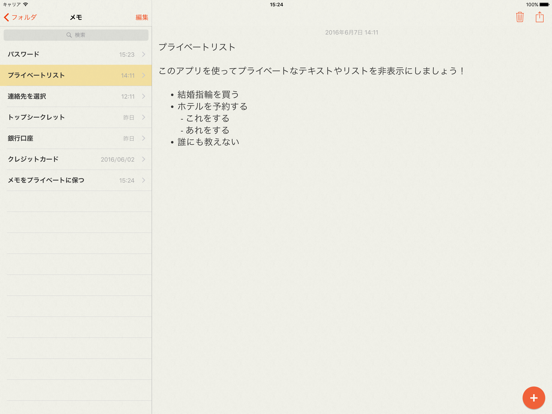
Task: Tap the chevron on パスワード row
Action: [x=144, y=54]
